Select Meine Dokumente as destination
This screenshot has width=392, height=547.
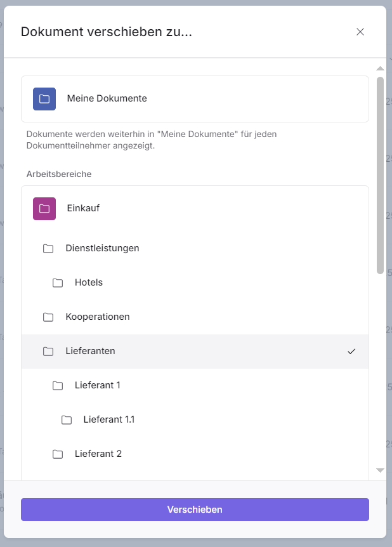pos(107,99)
